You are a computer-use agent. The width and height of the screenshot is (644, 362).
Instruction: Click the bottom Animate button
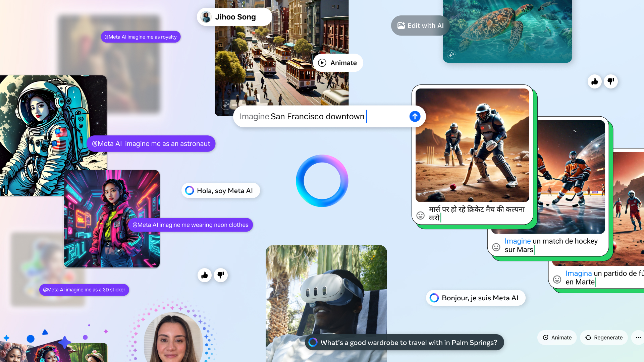557,338
